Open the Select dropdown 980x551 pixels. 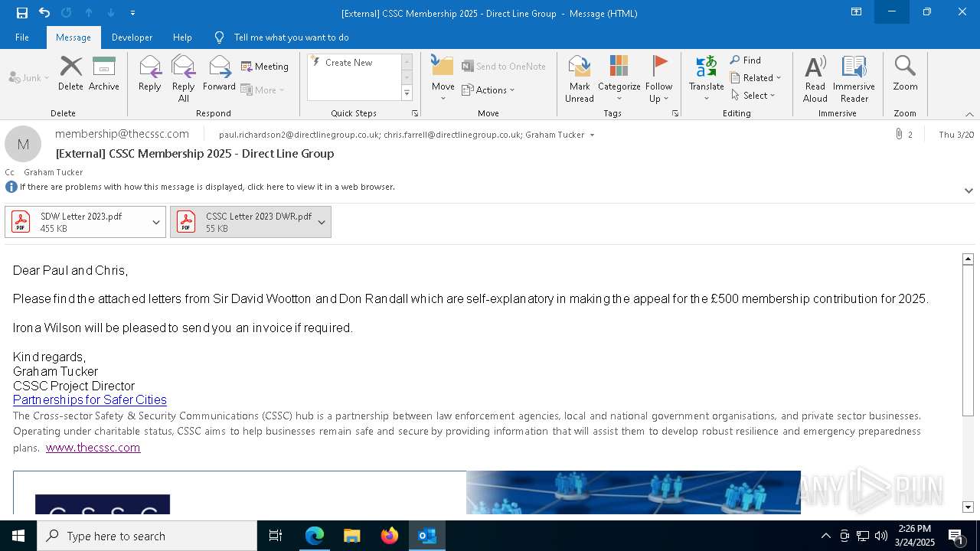(753, 96)
